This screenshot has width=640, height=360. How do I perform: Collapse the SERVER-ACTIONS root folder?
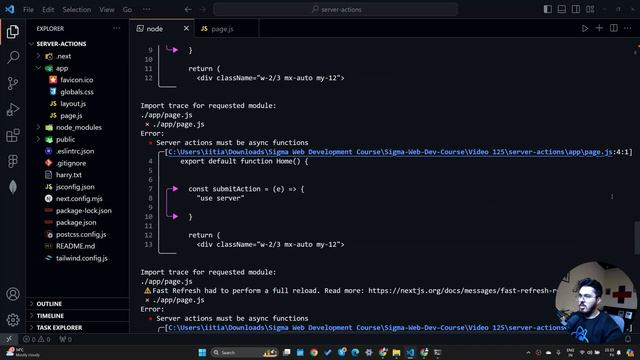click(78, 44)
